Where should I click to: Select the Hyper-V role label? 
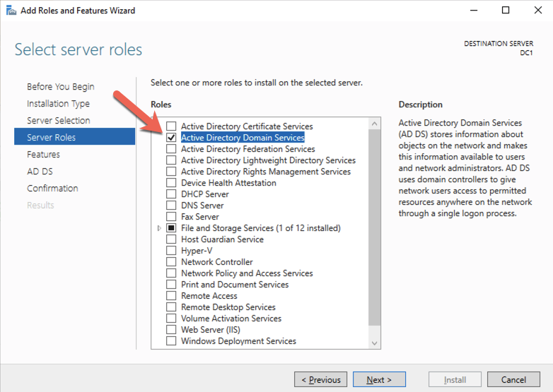[197, 251]
